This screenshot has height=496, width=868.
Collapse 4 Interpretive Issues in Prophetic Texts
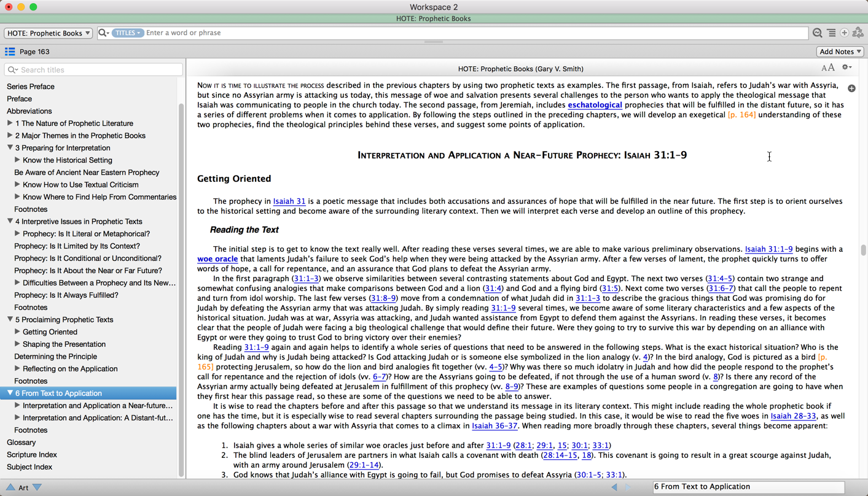click(x=10, y=222)
